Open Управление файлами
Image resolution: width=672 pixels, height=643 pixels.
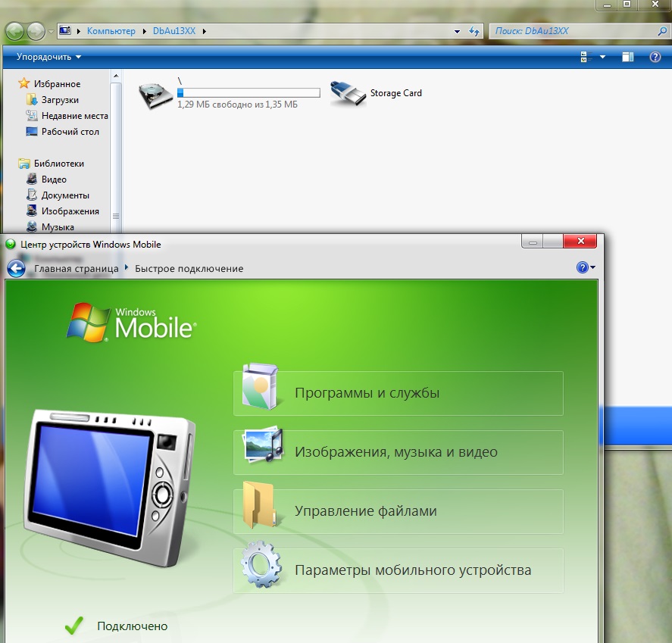(399, 511)
